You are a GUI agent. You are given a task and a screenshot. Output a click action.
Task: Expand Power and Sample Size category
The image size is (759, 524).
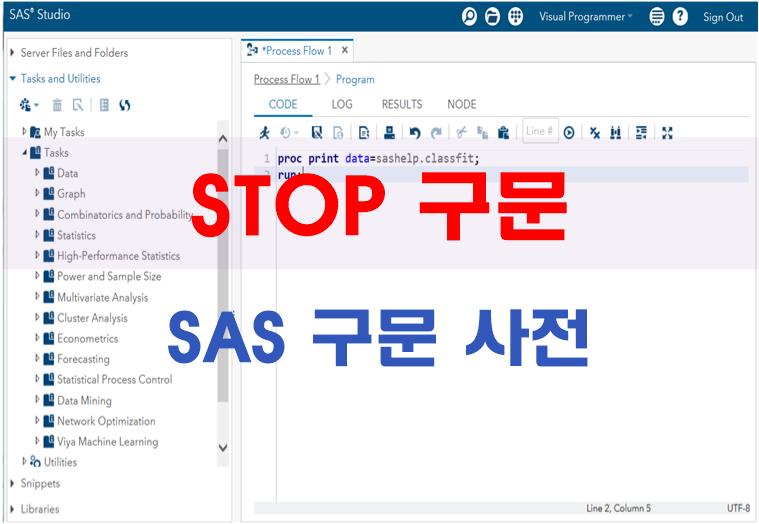[x=37, y=276]
